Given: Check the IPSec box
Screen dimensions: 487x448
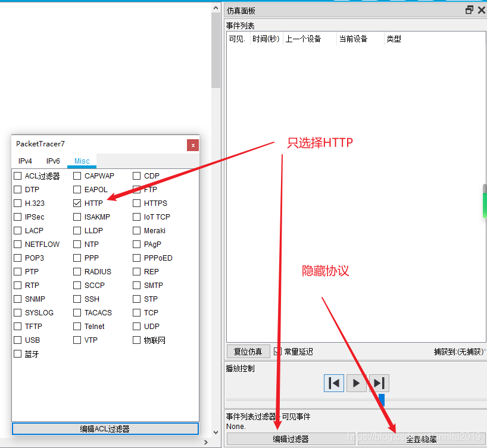Looking at the screenshot, I should point(18,217).
